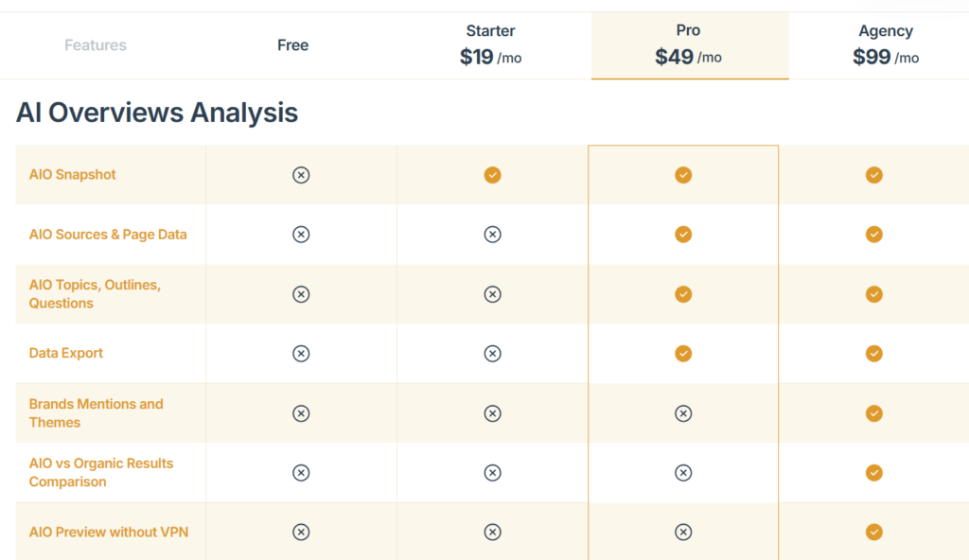
Task: Click the AIO Snapshot checkmark under Starter
Action: 492,175
